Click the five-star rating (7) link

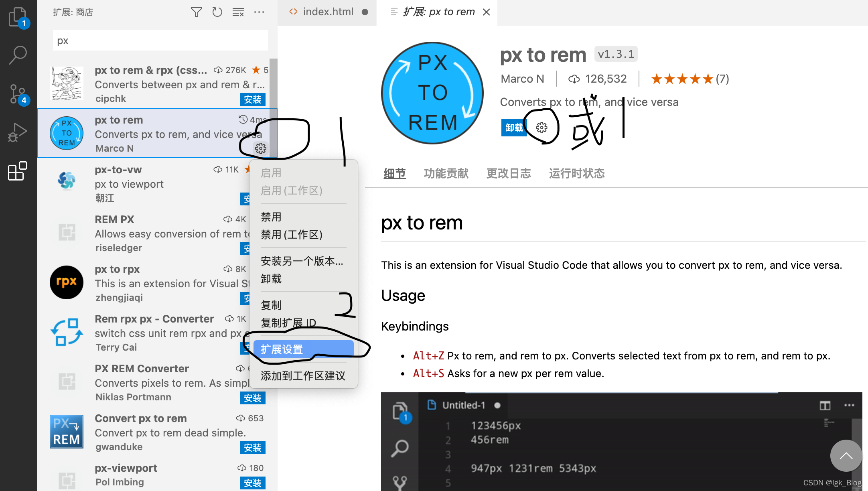click(x=690, y=79)
